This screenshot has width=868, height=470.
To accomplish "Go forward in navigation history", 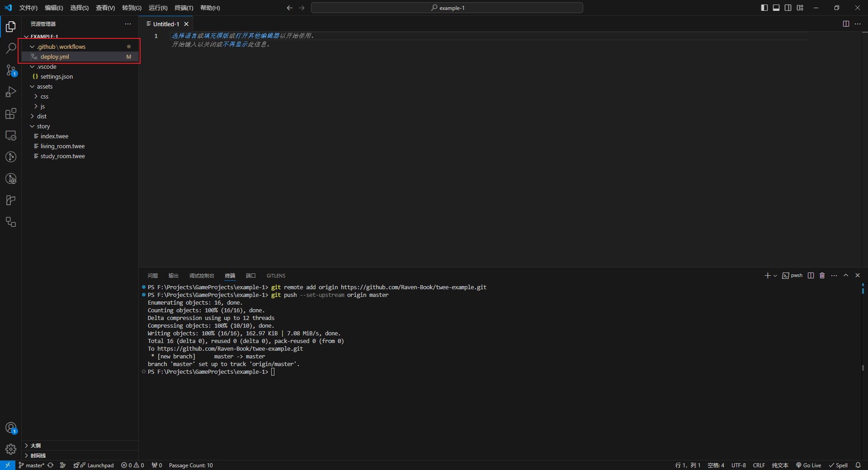I will pos(302,8).
